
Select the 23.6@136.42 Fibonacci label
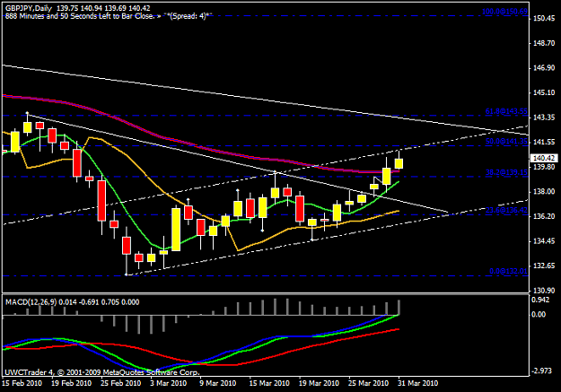506,210
